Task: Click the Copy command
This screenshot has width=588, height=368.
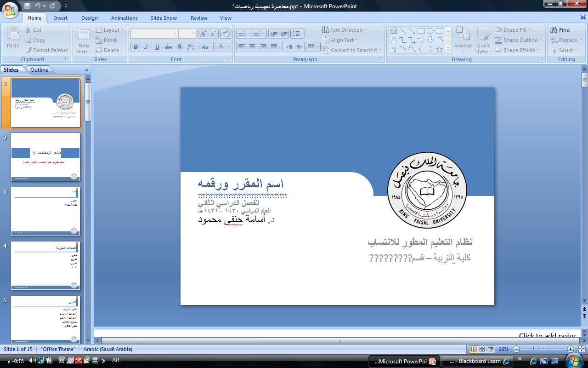Action: (x=35, y=40)
